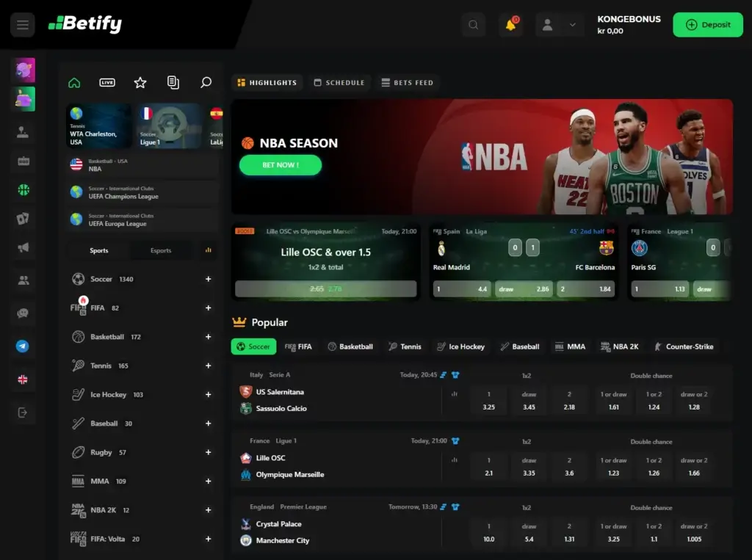Click the Betify logo
The width and height of the screenshot is (752, 560).
pos(85,23)
